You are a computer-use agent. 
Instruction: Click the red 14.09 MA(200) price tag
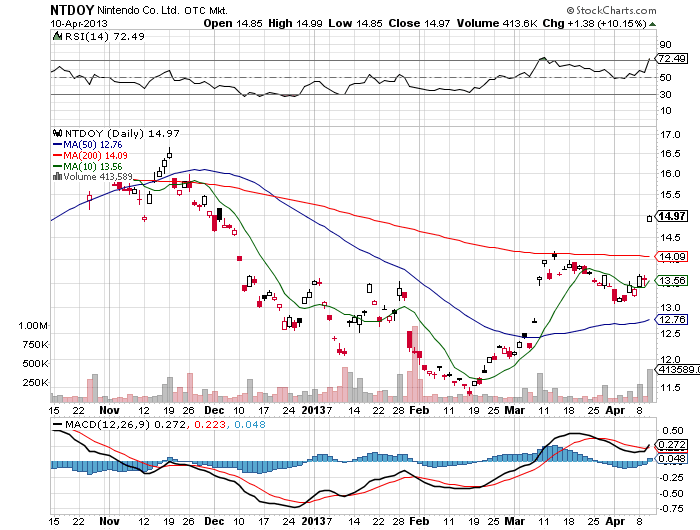click(671, 256)
